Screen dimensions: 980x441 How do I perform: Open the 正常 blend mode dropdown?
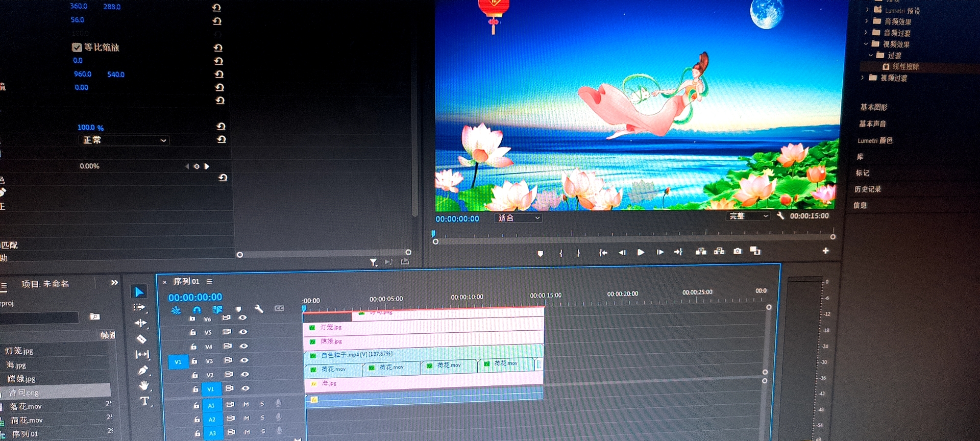click(124, 140)
